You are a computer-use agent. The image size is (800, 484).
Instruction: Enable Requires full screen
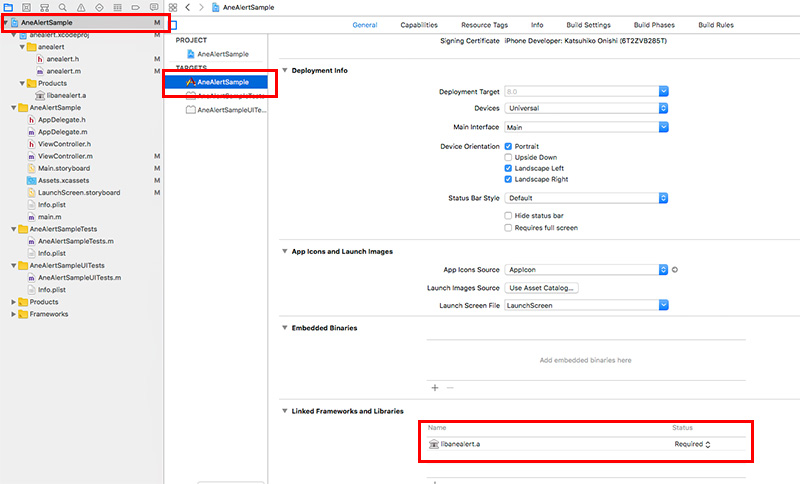click(x=508, y=228)
